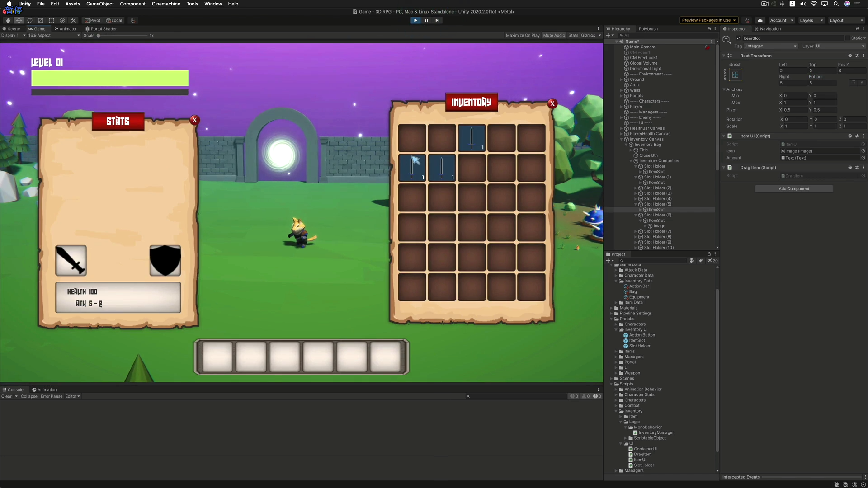Expand Slot Holder (5) in the Hierarchy
The image size is (868, 488).
636,204
